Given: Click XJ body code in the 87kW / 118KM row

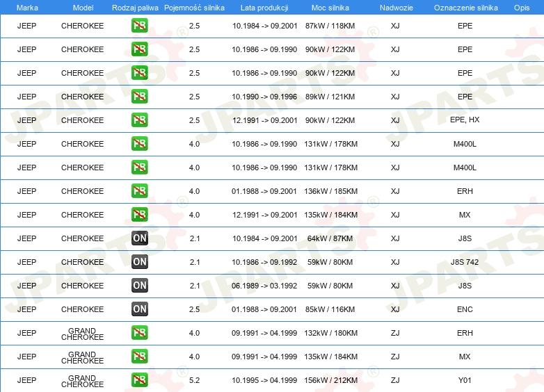Looking at the screenshot, I should click(395, 26).
